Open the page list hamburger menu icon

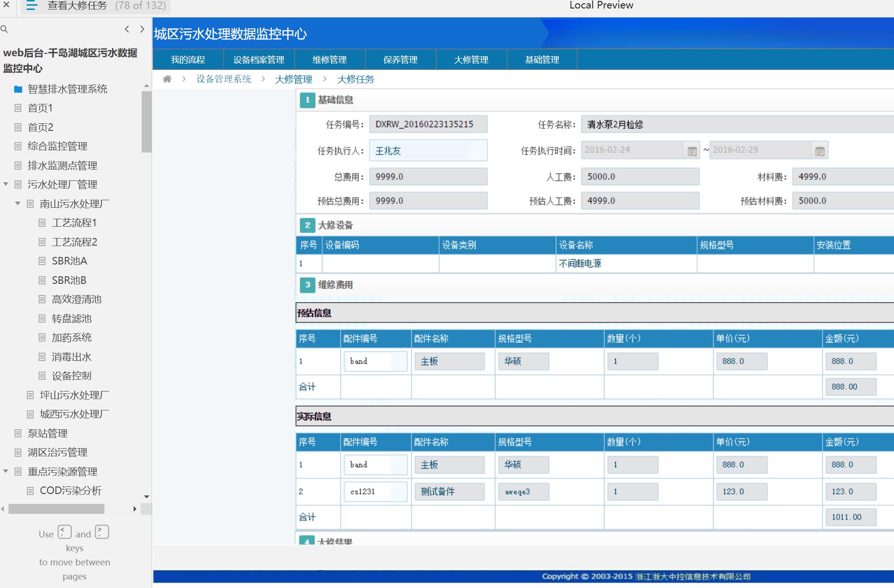pos(32,6)
